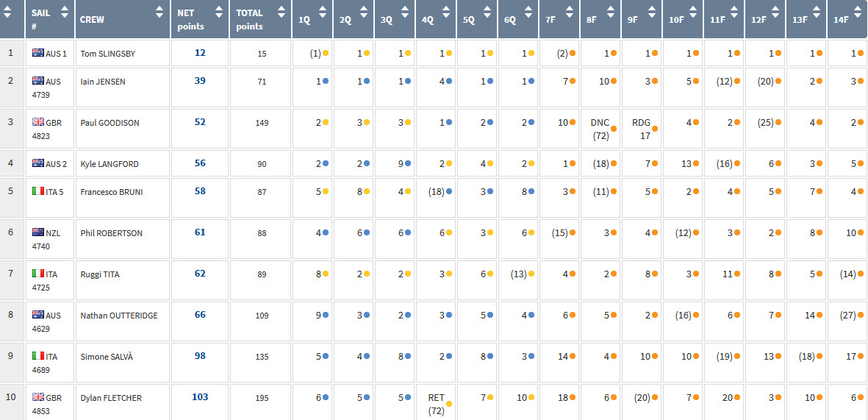Sort by race 1Q sort arrows
This screenshot has width=868, height=420.
pyautogui.click(x=323, y=12)
